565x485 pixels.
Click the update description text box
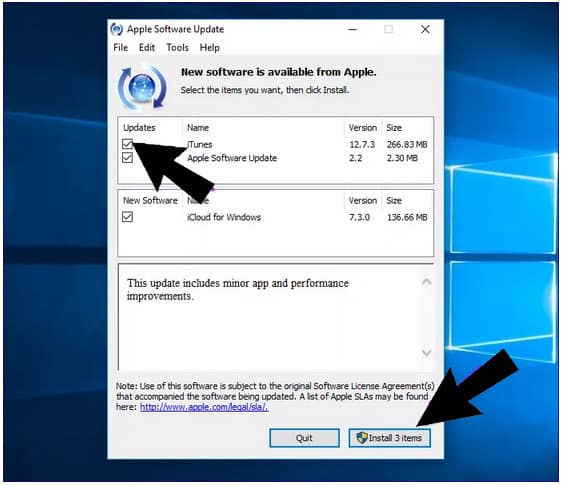click(x=276, y=316)
